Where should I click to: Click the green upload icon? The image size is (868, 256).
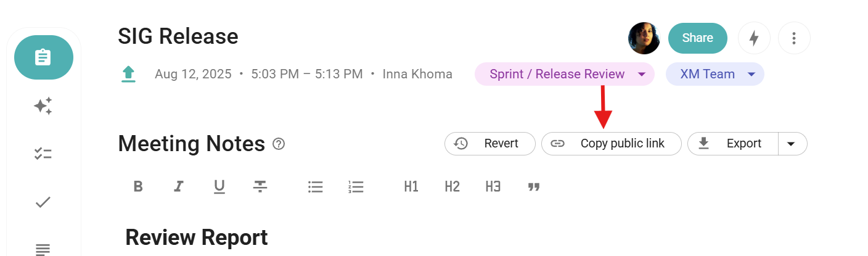[x=128, y=75]
